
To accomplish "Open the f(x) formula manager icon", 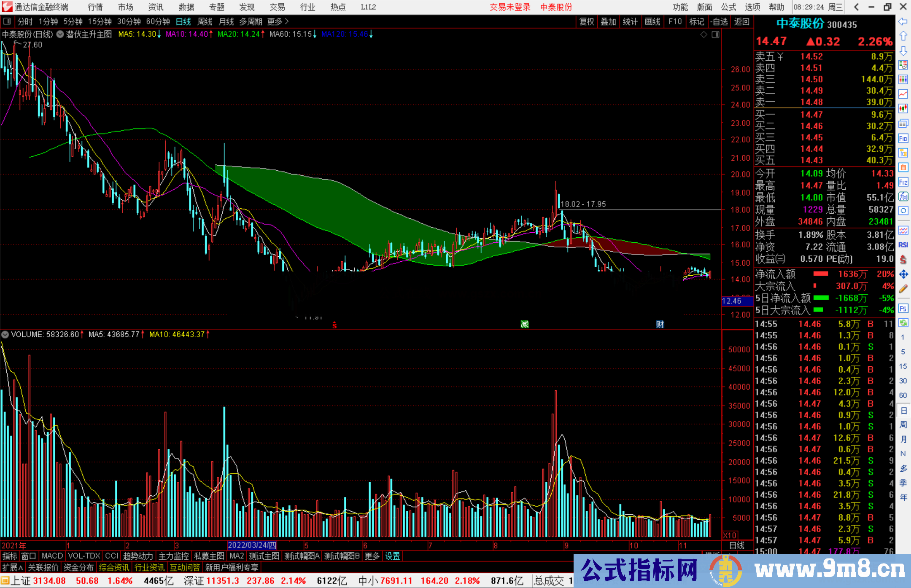I will coord(903,196).
